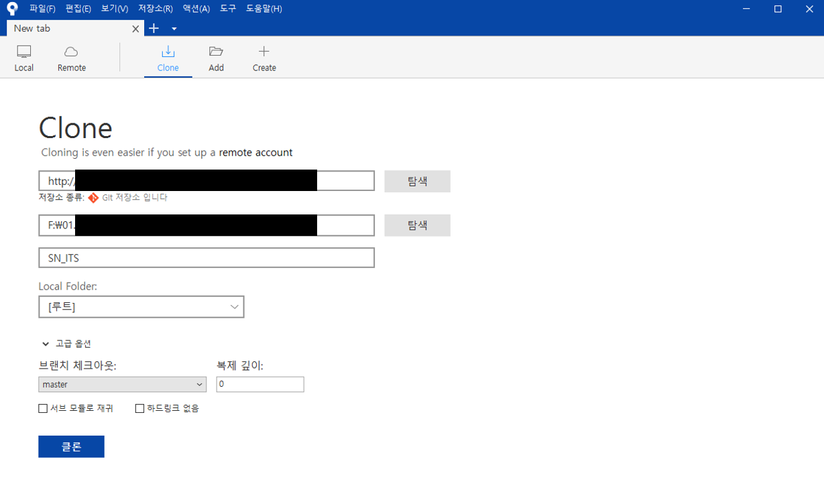Open the Remote repositories view
Viewport: 824px width, 504px height.
click(71, 57)
